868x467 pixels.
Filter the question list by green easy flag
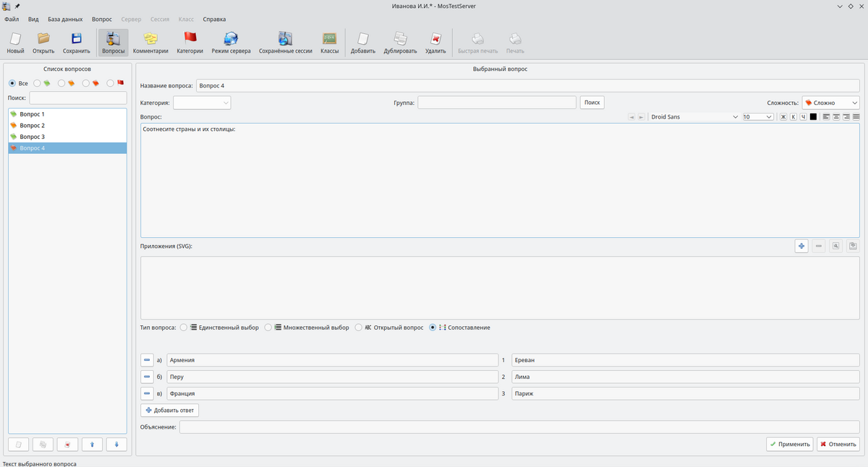(x=38, y=83)
